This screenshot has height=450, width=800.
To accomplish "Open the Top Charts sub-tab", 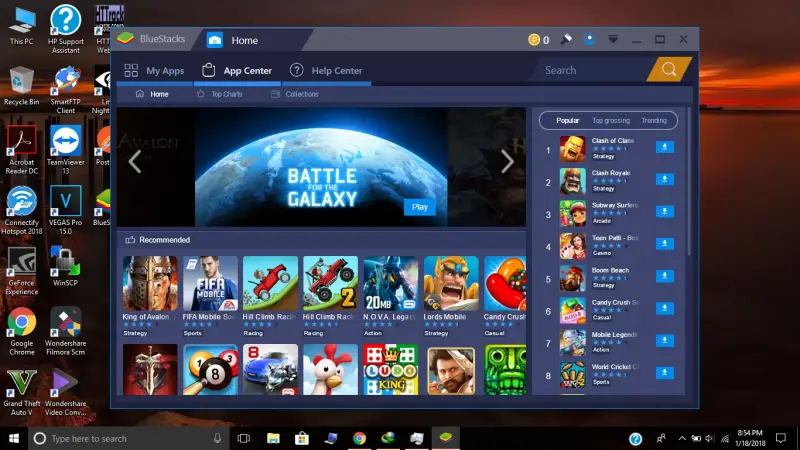I will click(x=219, y=94).
